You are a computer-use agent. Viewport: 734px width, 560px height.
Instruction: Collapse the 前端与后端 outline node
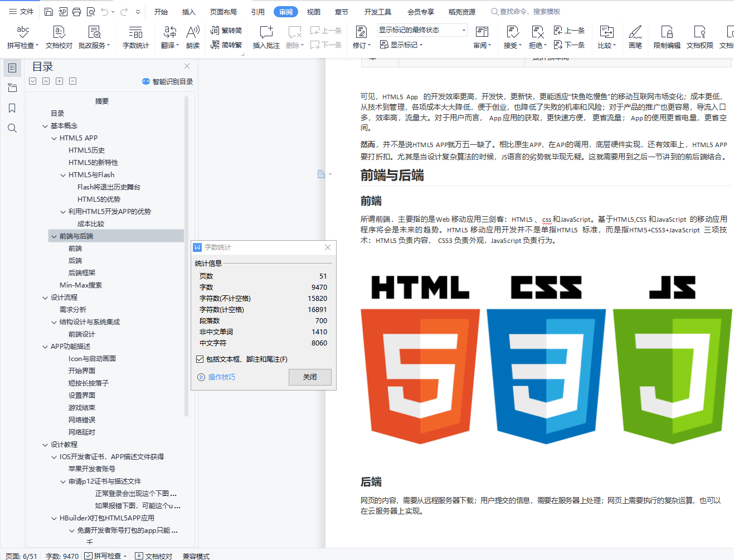click(54, 236)
